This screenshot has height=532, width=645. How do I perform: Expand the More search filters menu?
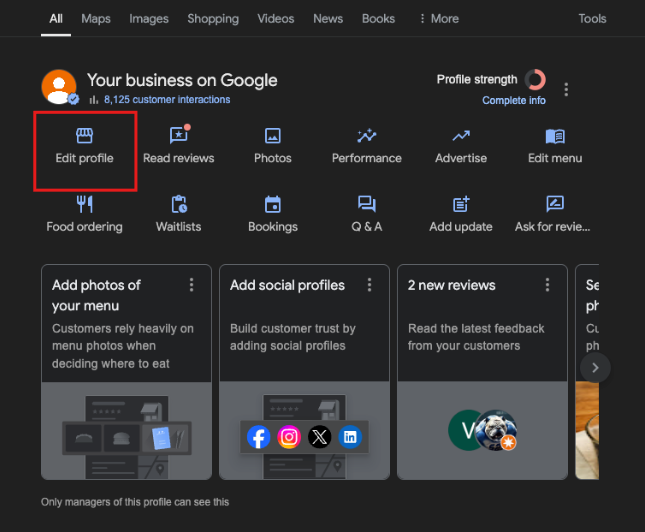coord(439,19)
